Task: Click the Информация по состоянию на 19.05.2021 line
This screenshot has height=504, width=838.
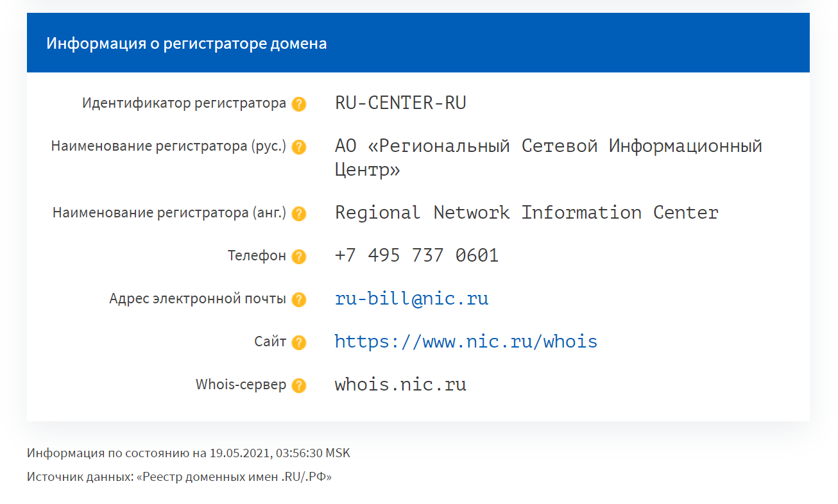Action: [x=189, y=453]
